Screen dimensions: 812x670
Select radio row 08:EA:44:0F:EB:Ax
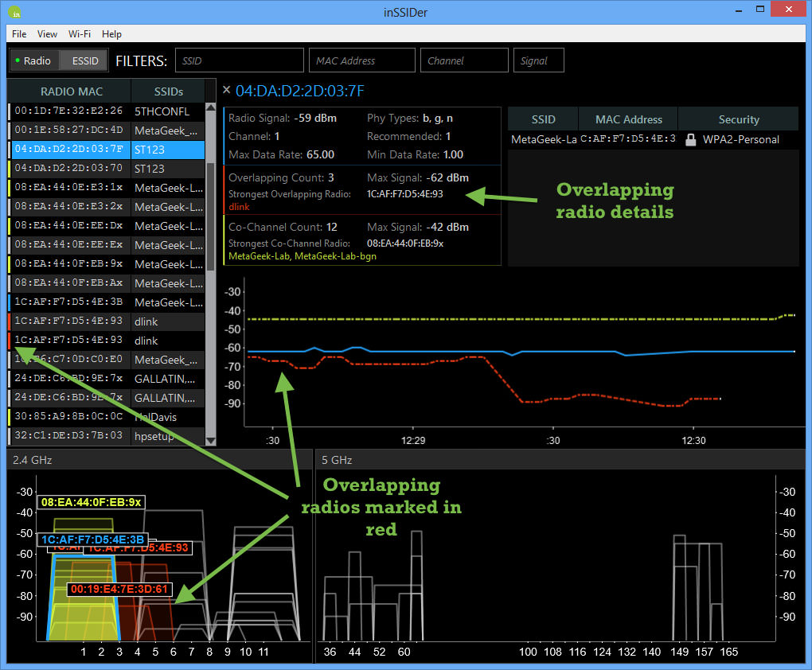click(107, 283)
